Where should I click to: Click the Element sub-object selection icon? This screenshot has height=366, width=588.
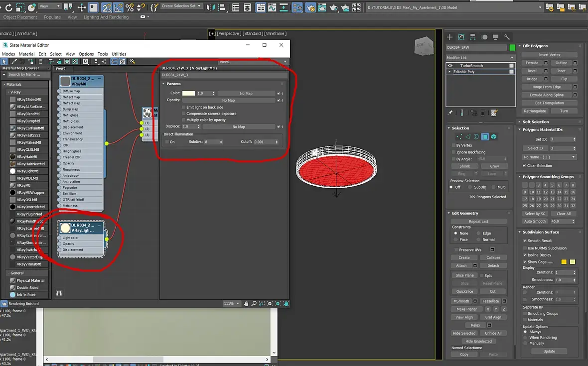pyautogui.click(x=493, y=136)
